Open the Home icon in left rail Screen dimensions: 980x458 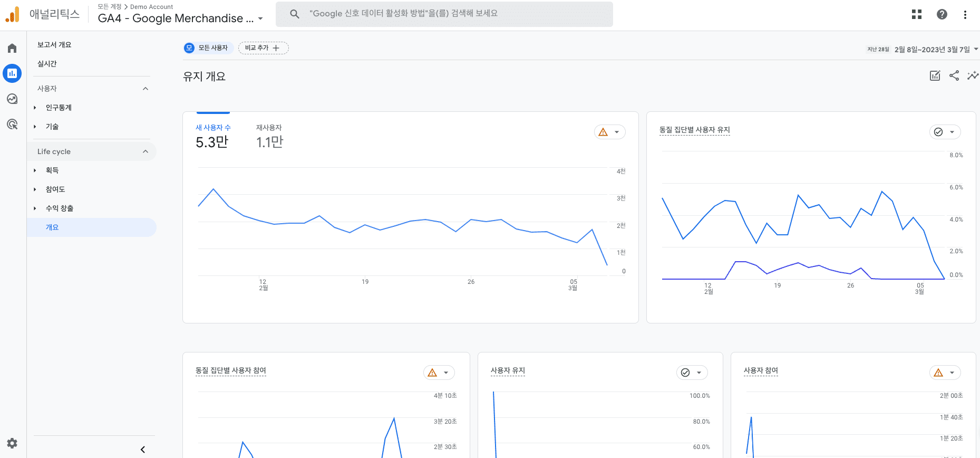click(12, 48)
